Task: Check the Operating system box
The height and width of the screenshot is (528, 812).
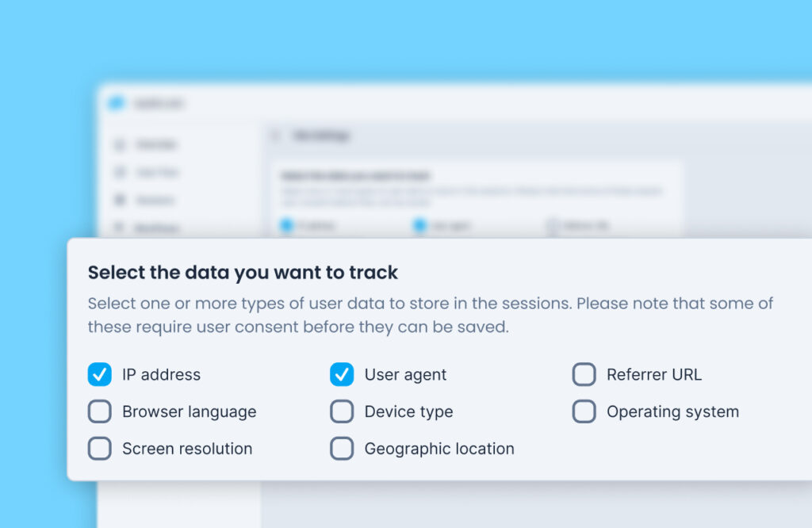Action: [x=584, y=411]
